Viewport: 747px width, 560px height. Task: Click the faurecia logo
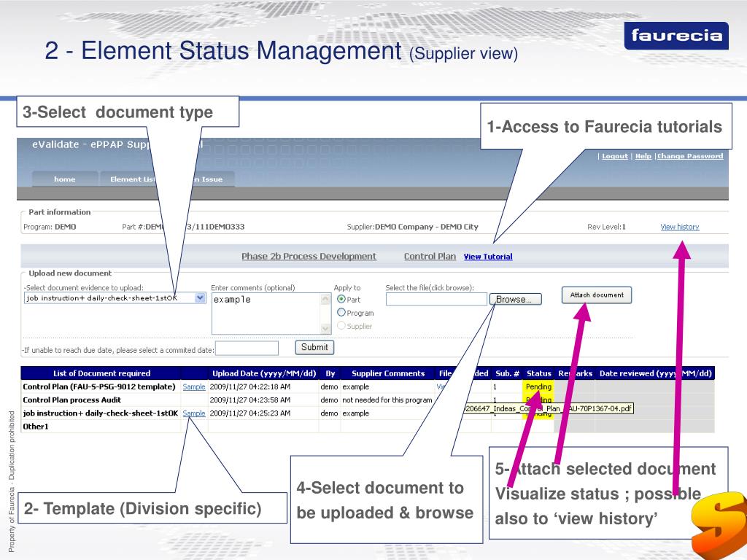point(676,36)
